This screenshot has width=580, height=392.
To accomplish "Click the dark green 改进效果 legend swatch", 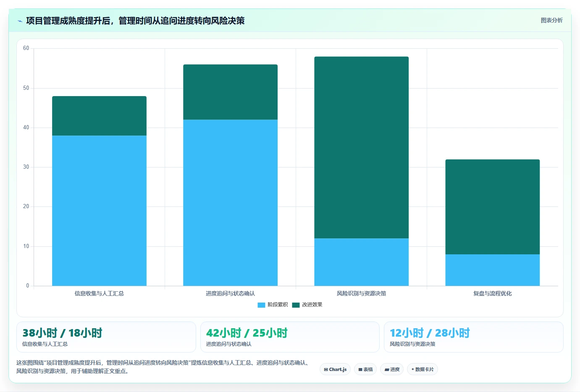I will tap(296, 305).
